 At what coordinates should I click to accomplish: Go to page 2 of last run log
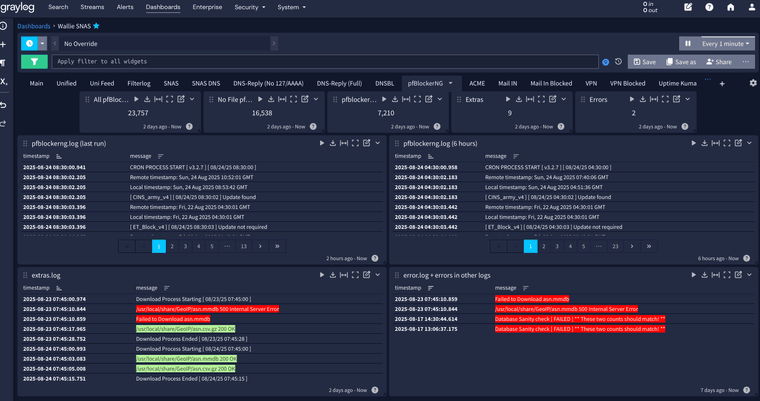(172, 246)
